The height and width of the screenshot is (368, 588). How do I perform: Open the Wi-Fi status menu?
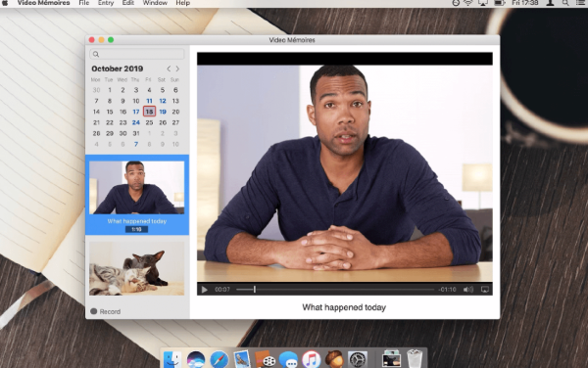pos(468,3)
